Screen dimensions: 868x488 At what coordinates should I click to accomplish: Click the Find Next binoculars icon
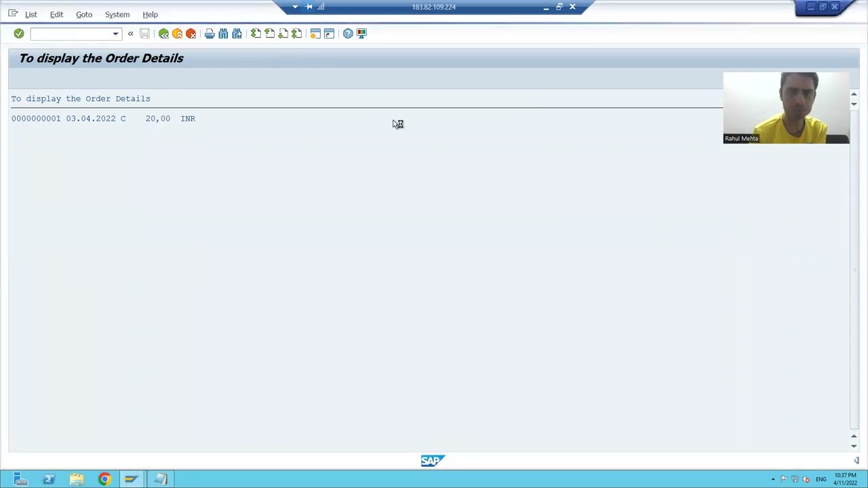point(237,33)
